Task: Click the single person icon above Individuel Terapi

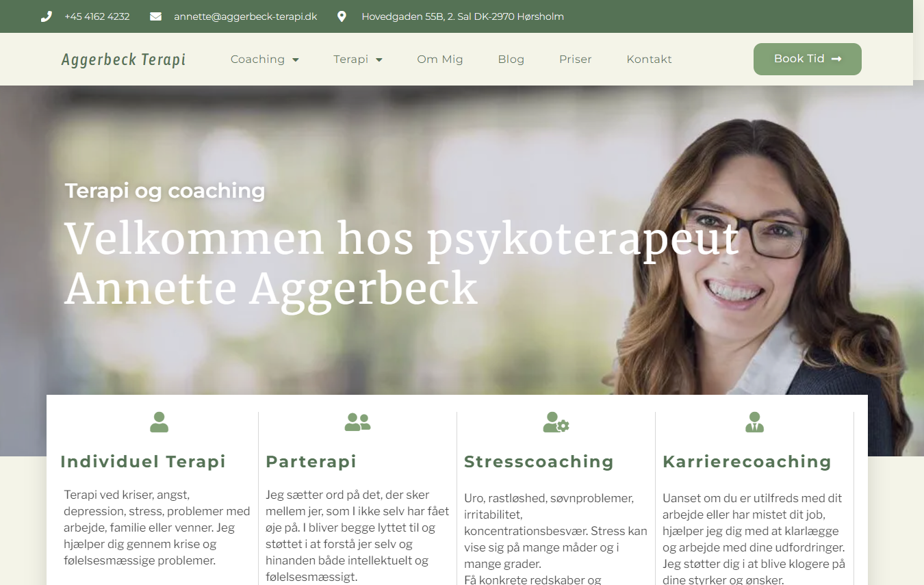Action: [159, 422]
